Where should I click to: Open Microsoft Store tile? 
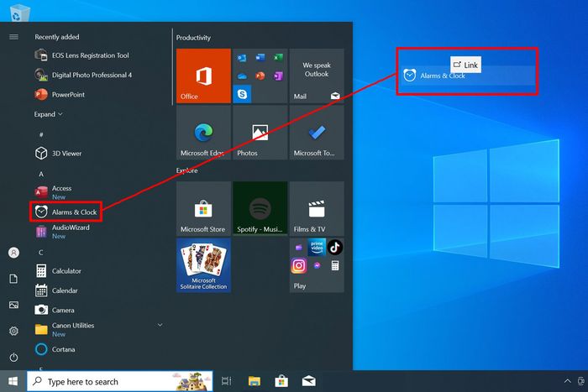coord(203,209)
